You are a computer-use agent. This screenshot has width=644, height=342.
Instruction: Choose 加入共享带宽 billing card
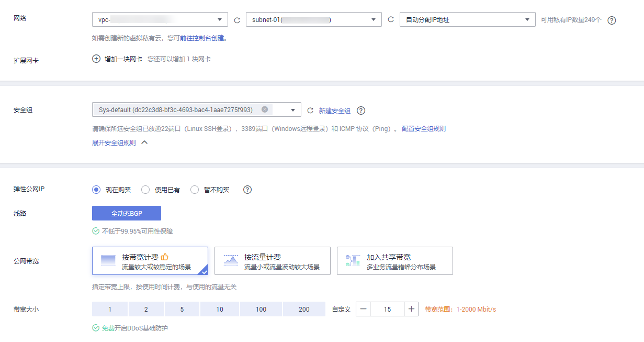point(395,261)
